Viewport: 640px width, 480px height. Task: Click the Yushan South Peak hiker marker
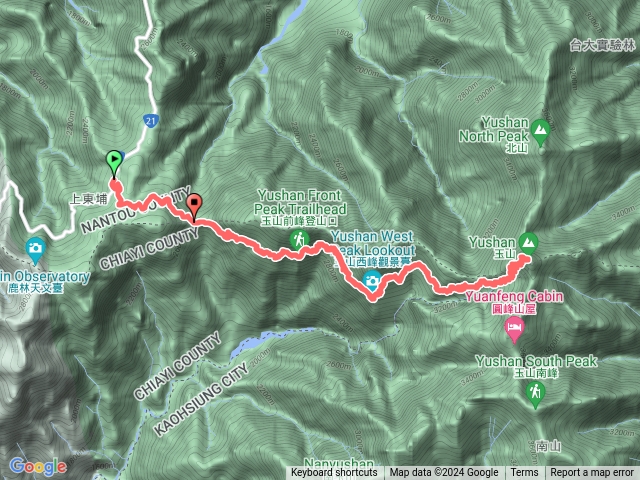pos(535,395)
